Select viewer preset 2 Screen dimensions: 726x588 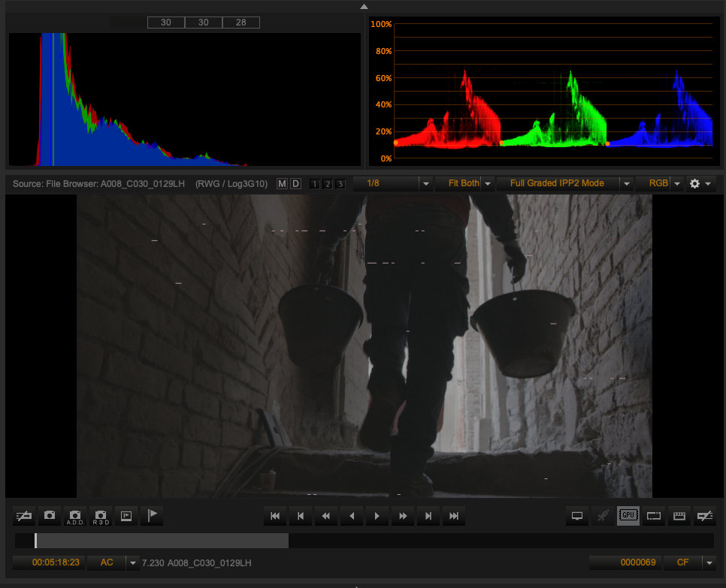point(328,184)
